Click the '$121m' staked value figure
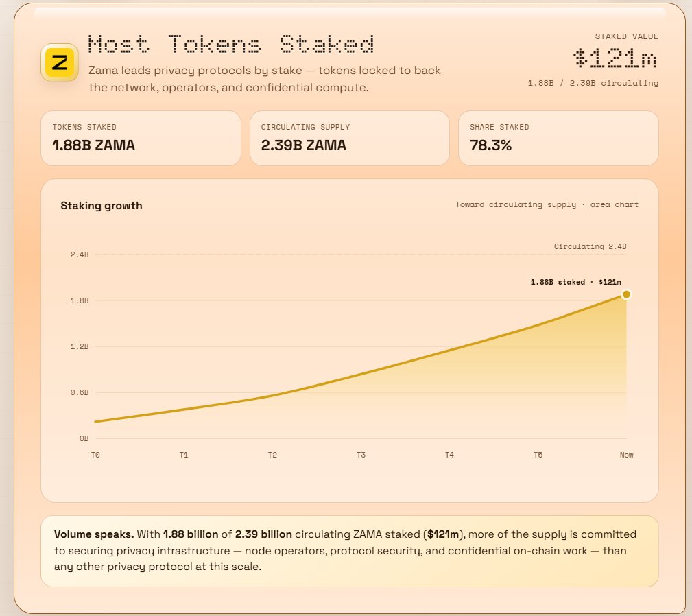 (615, 58)
